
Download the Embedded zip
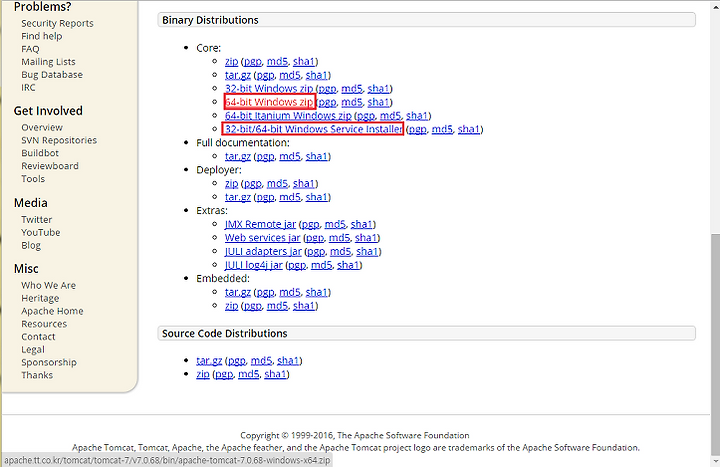click(231, 305)
